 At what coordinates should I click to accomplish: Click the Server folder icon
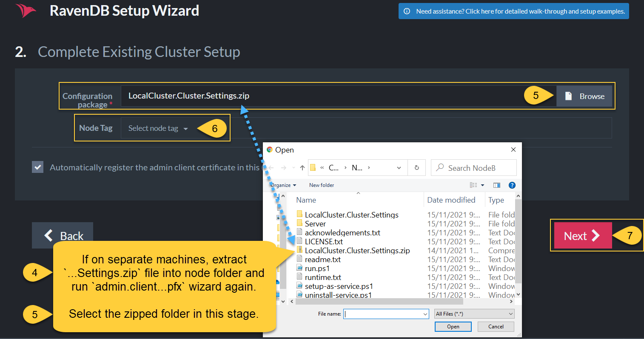point(299,223)
